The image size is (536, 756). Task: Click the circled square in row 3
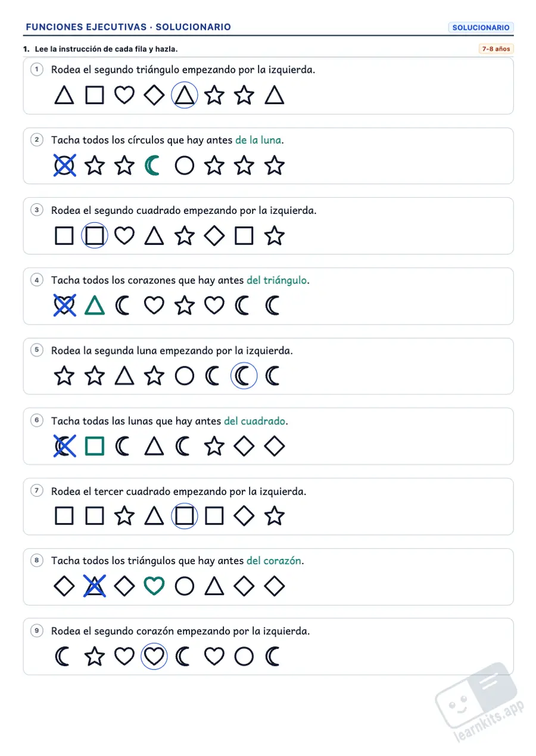point(95,236)
